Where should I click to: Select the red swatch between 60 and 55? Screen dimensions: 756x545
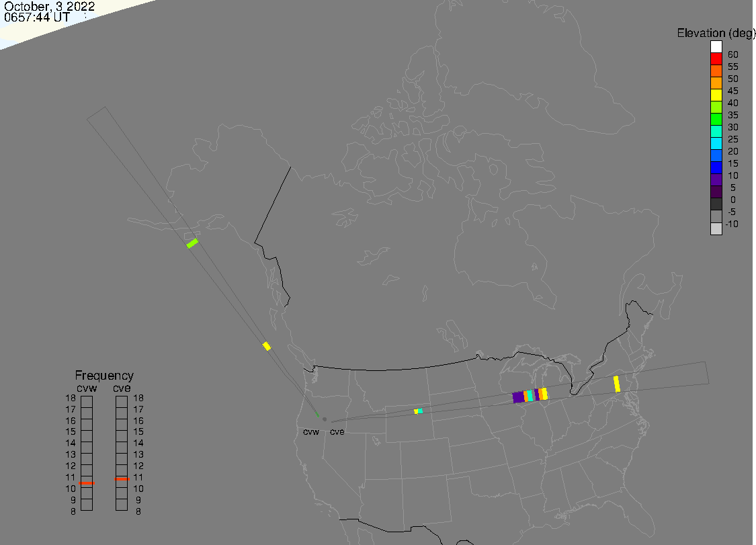pos(716,59)
